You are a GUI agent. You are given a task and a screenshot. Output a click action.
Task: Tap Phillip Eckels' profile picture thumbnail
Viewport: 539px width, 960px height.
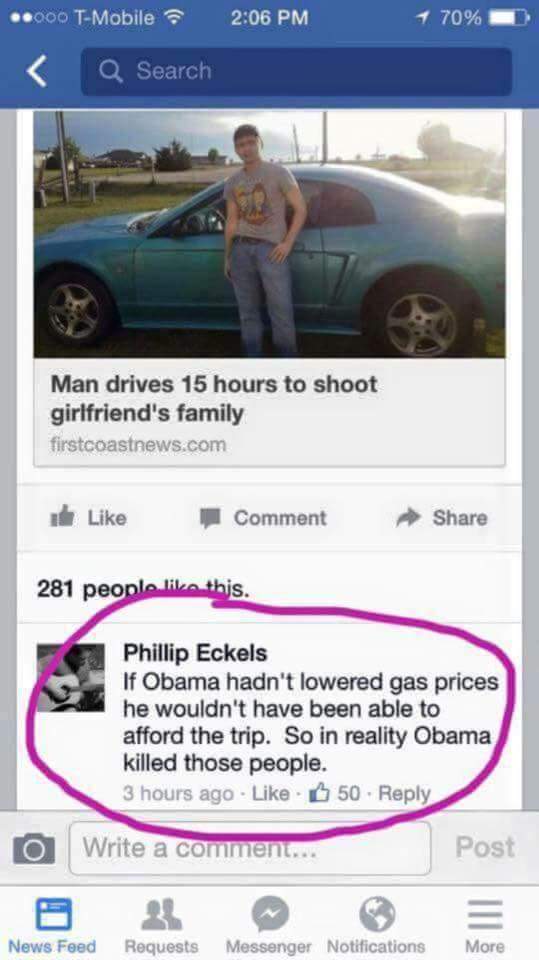[x=70, y=678]
